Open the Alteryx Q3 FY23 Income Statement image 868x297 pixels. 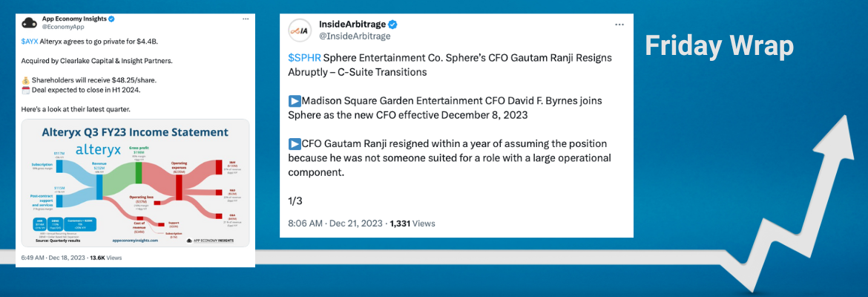(x=135, y=183)
